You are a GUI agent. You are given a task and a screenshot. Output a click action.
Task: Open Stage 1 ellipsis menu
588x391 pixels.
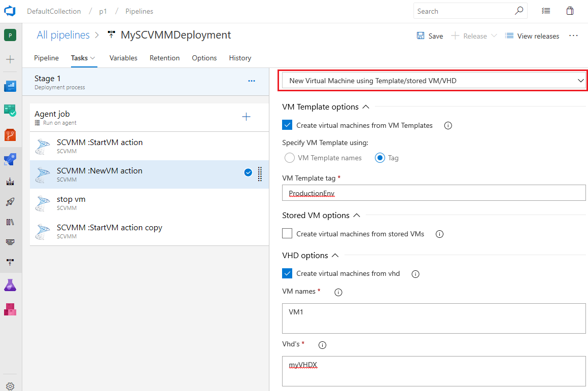click(x=252, y=81)
